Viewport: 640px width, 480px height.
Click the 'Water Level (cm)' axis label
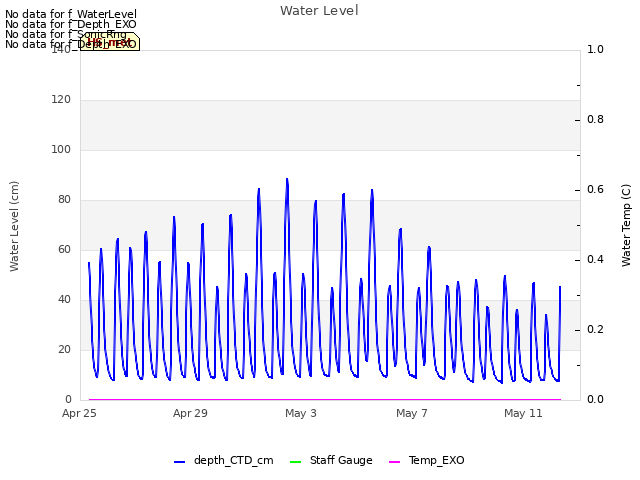tap(14, 226)
